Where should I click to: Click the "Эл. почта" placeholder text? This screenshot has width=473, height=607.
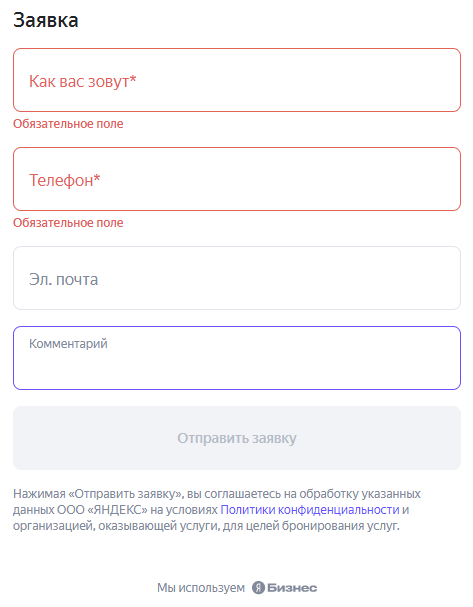click(x=63, y=279)
